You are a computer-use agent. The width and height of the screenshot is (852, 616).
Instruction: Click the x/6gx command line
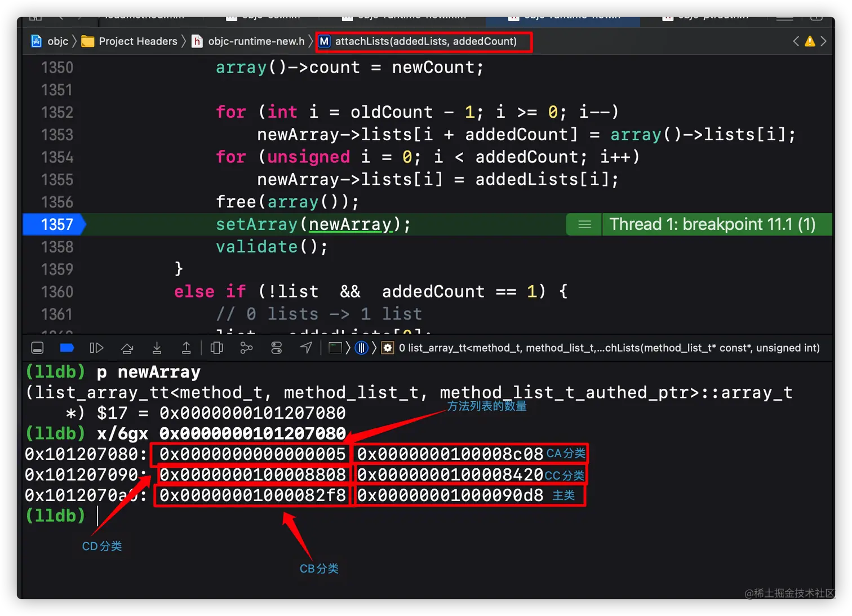[x=185, y=433]
